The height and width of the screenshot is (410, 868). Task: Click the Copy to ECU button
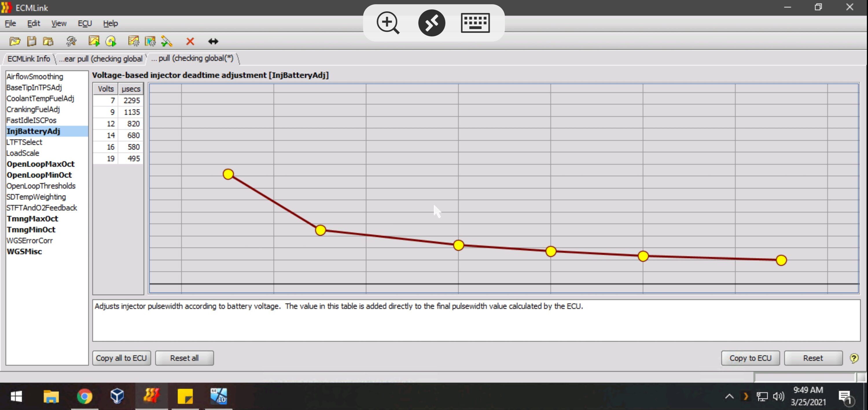point(750,358)
